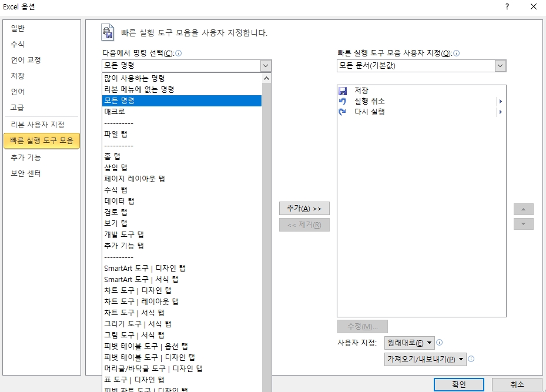
Task: Open the 고급 options category
Action: 42,108
